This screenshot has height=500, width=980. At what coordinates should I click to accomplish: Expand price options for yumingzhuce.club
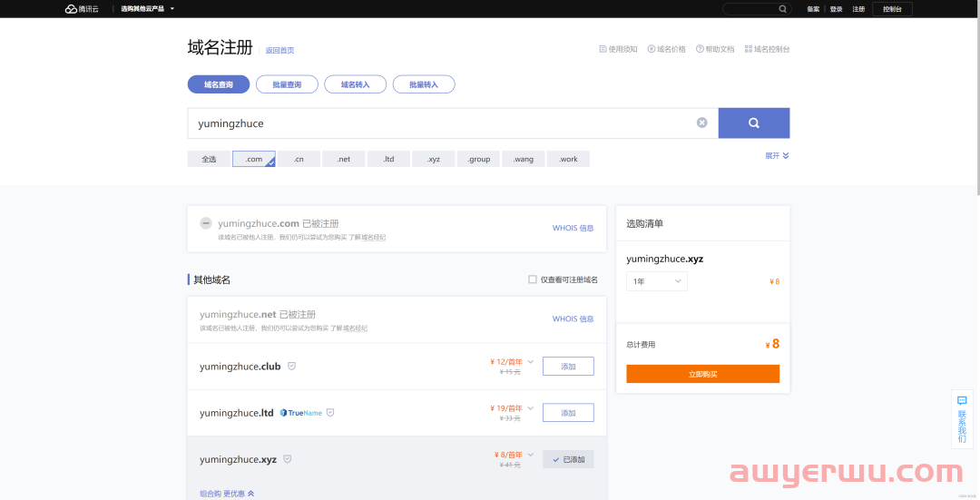(x=531, y=361)
